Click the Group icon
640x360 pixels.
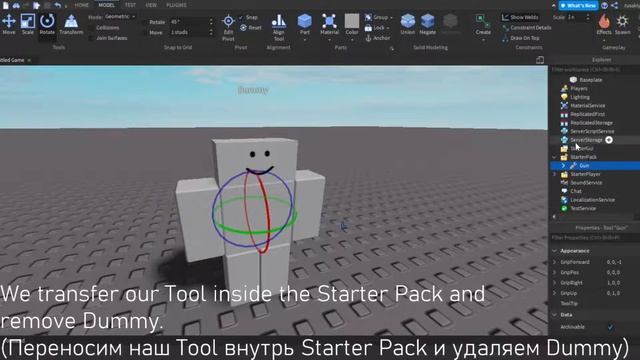tap(368, 18)
